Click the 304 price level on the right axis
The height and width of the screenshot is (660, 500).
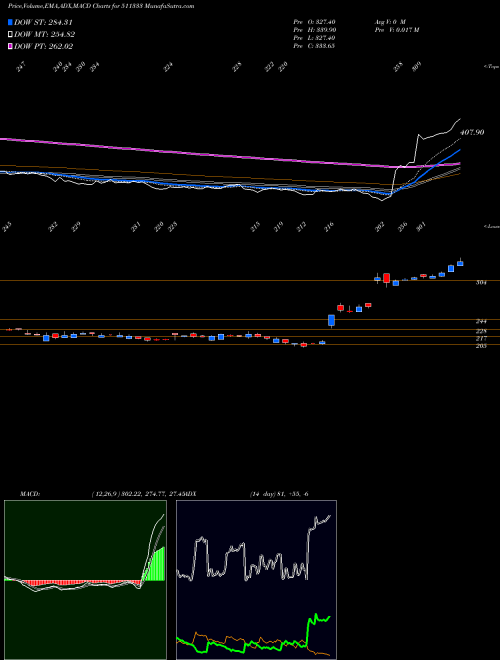click(x=481, y=283)
